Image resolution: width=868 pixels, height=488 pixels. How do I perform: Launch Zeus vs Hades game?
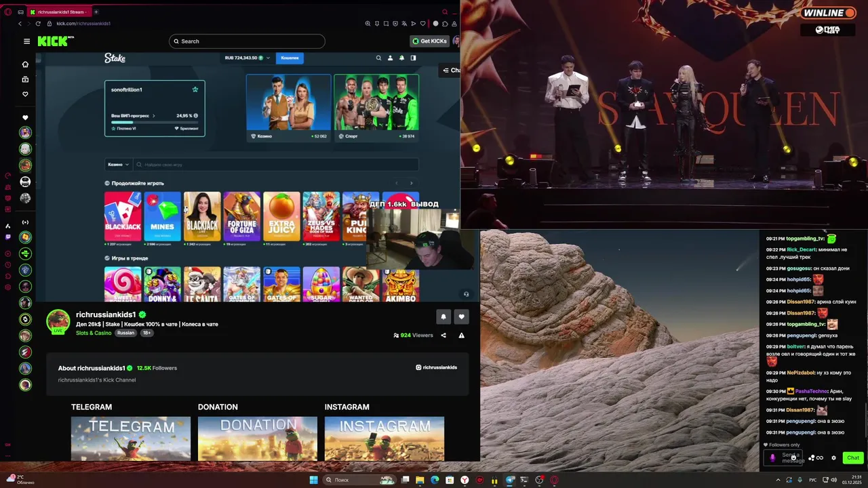click(321, 216)
